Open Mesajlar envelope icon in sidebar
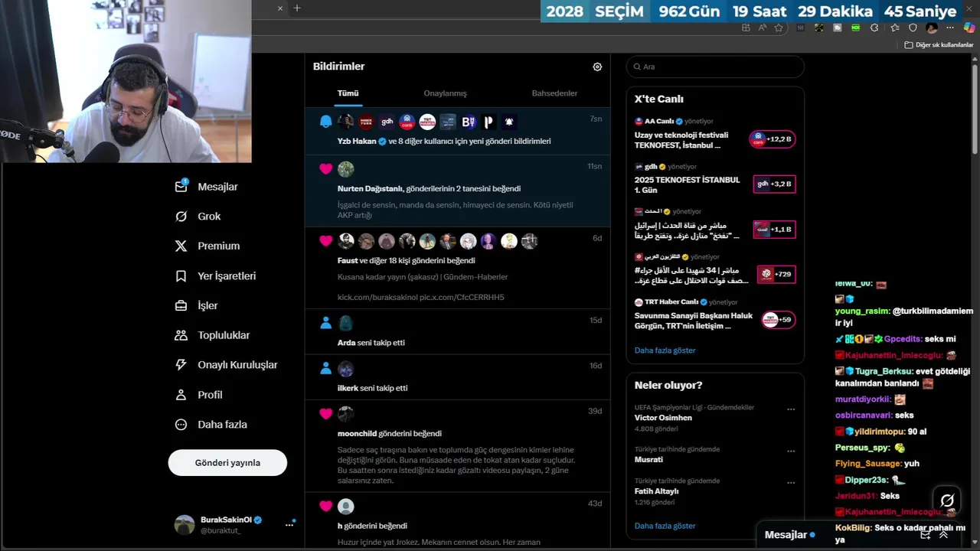The height and width of the screenshot is (551, 980). [181, 186]
